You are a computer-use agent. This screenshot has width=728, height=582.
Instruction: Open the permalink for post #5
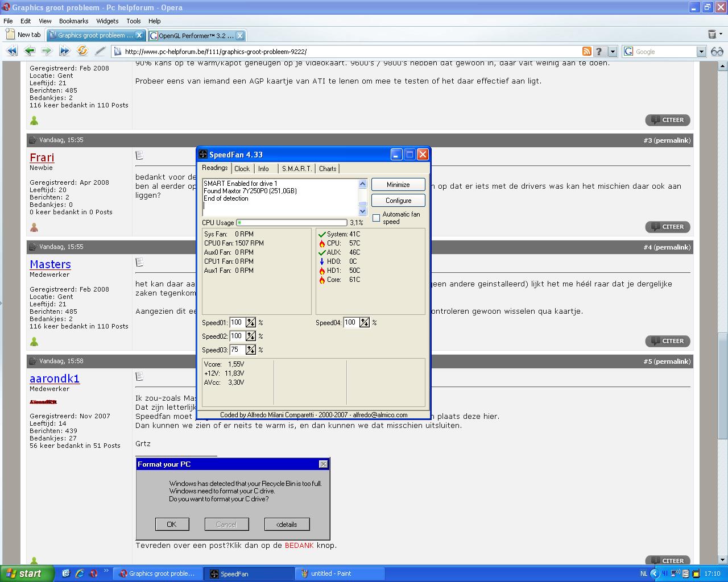[672, 361]
